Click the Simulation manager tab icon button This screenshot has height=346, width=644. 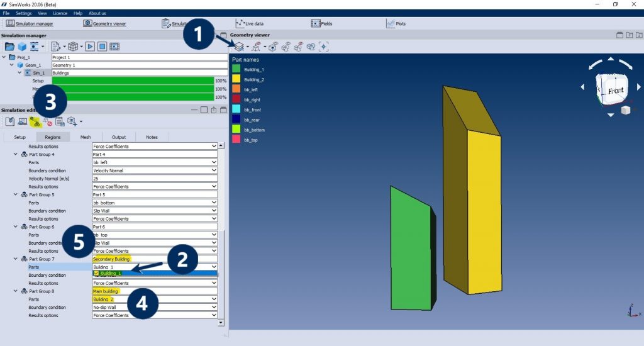[x=30, y=23]
